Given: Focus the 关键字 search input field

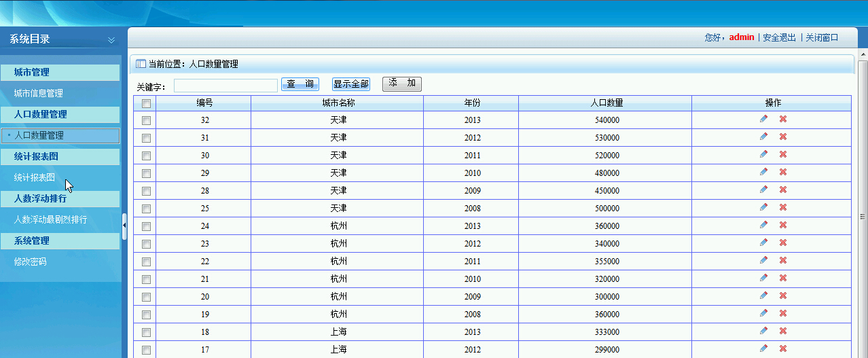Looking at the screenshot, I should click(225, 86).
